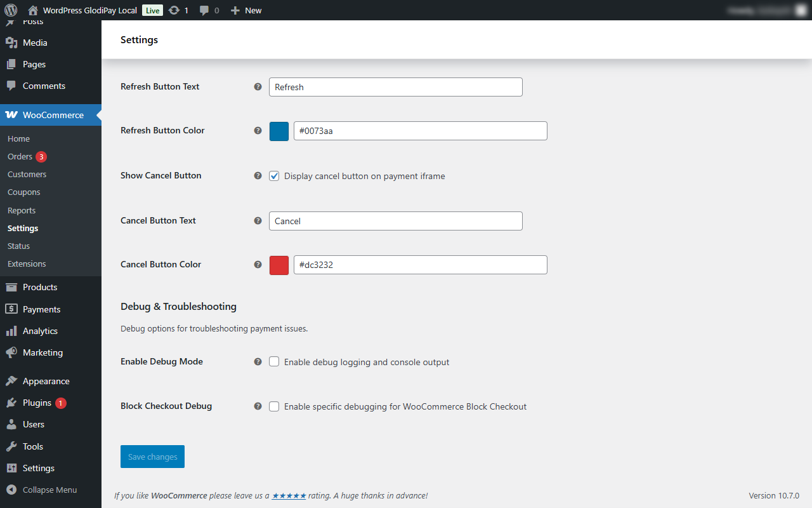
Task: Click help icon beside Show Cancel Button
Action: click(258, 176)
